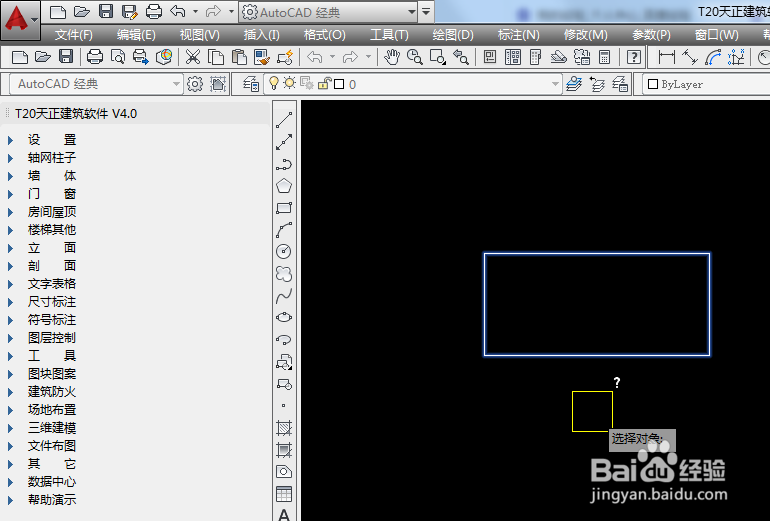This screenshot has width=770, height=521.
Task: Toggle layer 0 viewport freeze icon
Action: pos(306,83)
